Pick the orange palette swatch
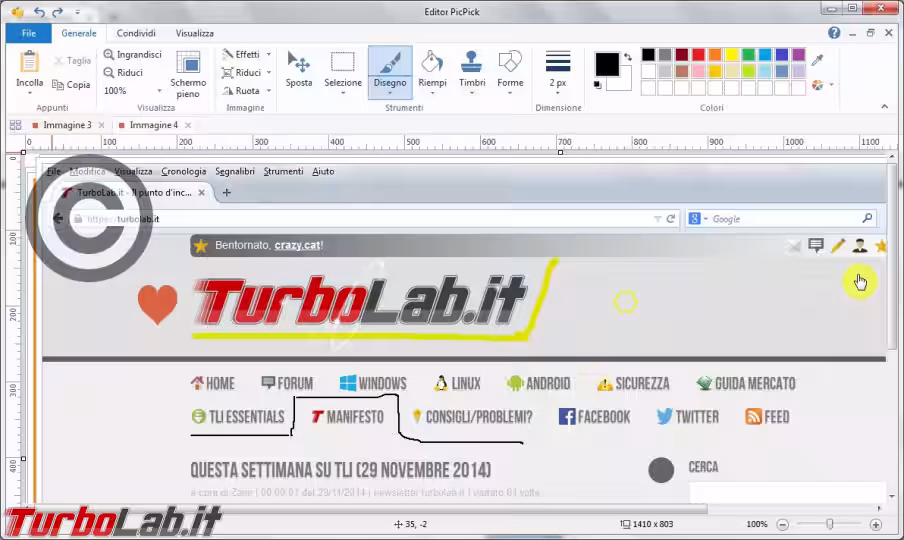Image resolution: width=904 pixels, height=540 pixels. pos(715,55)
